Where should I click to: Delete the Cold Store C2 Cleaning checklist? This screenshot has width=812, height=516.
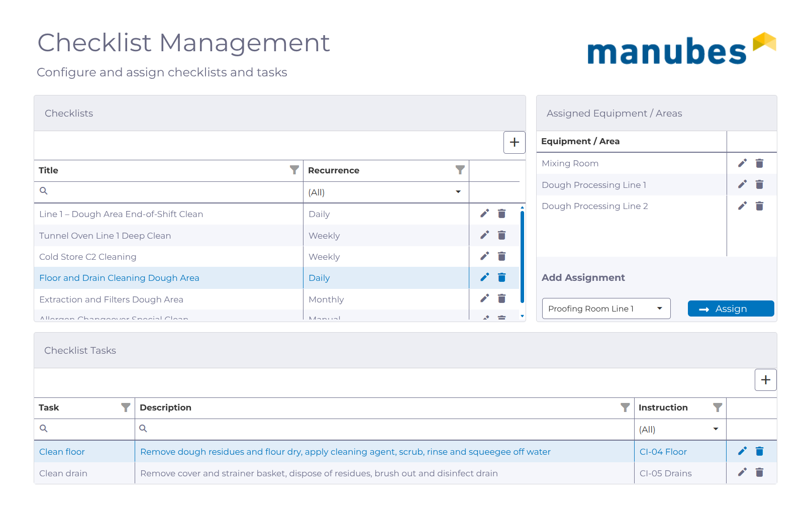pos(501,256)
